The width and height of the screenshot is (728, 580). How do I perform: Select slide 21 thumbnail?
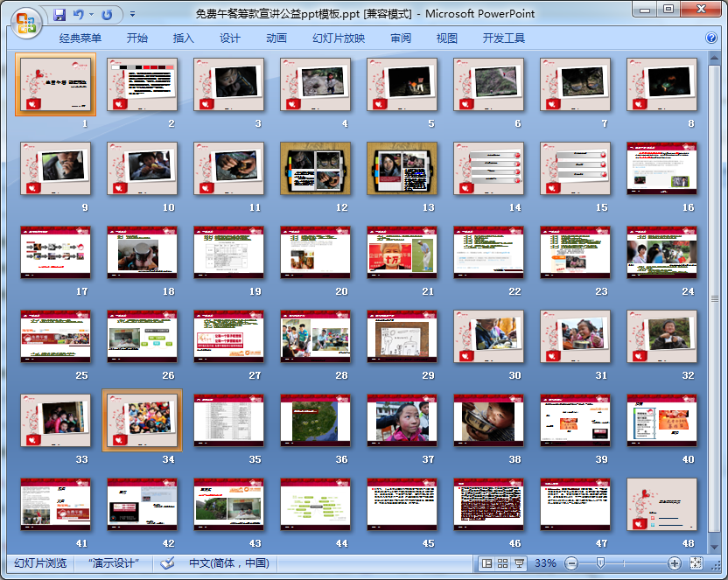(x=402, y=252)
